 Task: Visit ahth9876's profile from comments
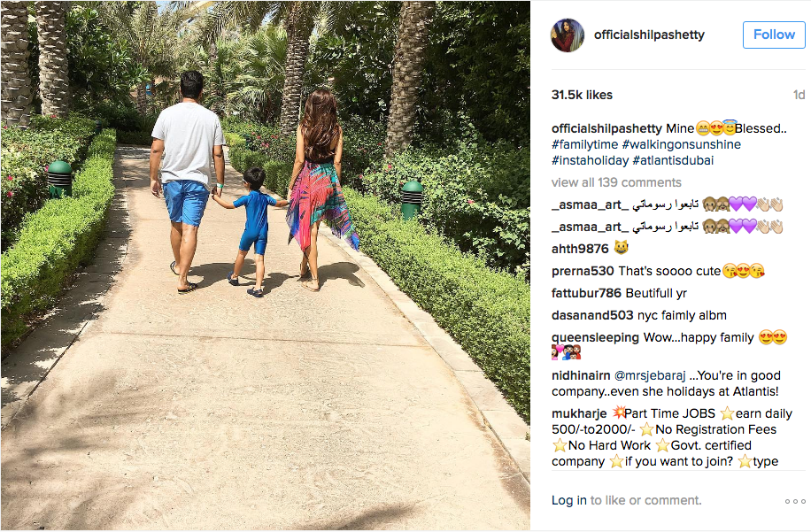(580, 249)
